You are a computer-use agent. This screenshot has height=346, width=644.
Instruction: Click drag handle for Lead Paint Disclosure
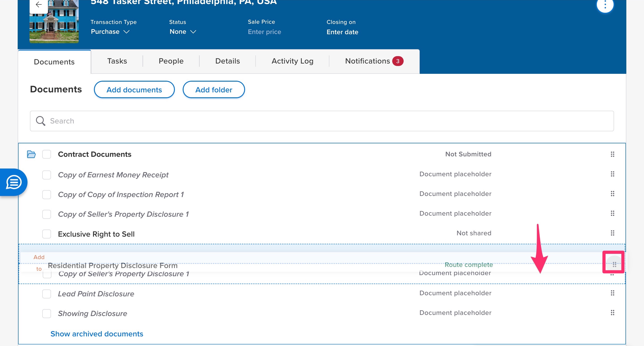[612, 293]
